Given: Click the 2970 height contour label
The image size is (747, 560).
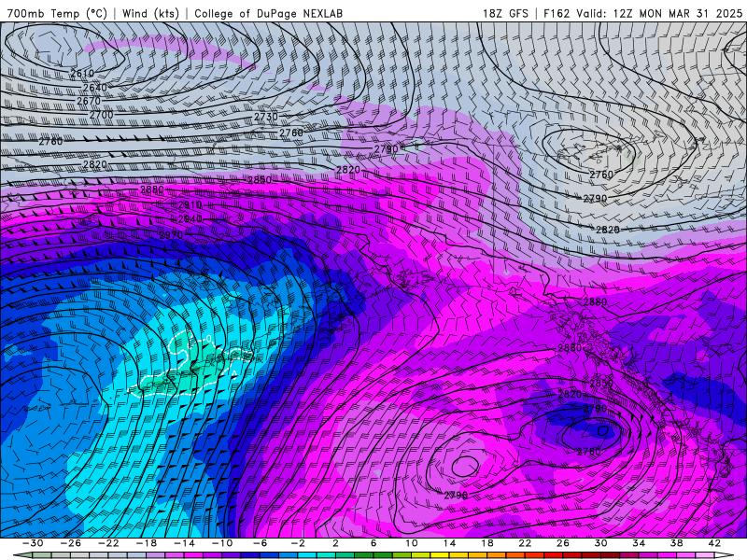Looking at the screenshot, I should click(x=171, y=235).
